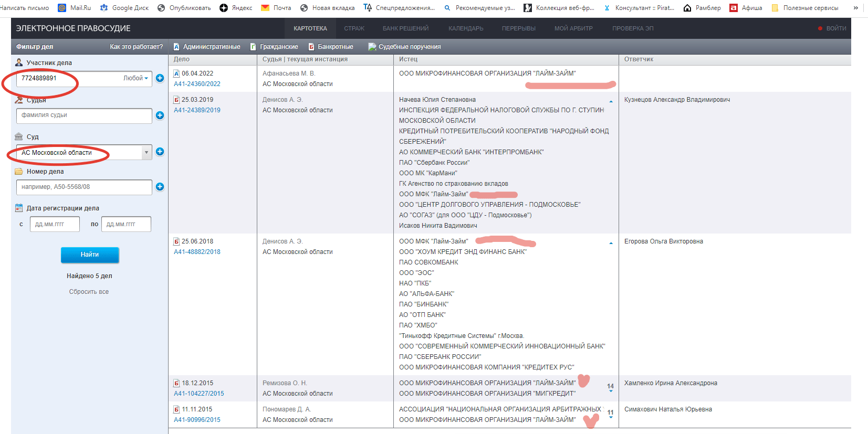
Task: Open case A41-48882/2018
Action: click(x=197, y=252)
